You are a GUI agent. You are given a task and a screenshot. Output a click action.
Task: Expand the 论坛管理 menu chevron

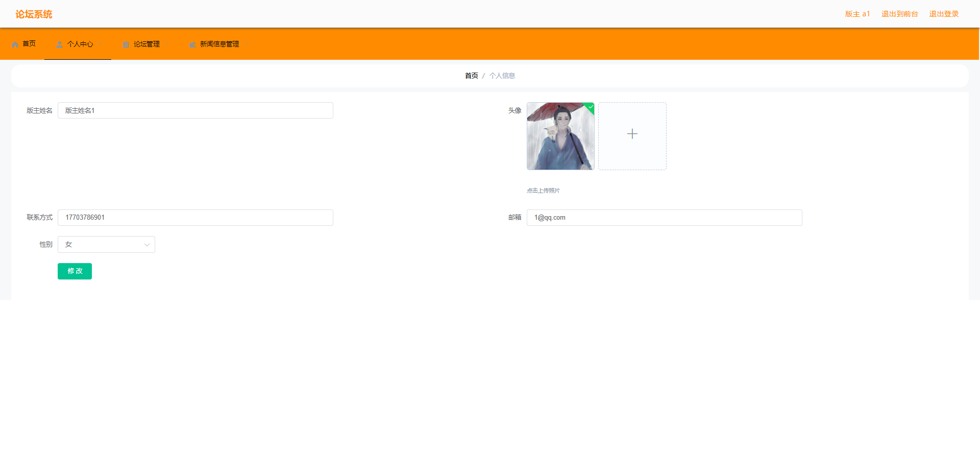pyautogui.click(x=166, y=44)
